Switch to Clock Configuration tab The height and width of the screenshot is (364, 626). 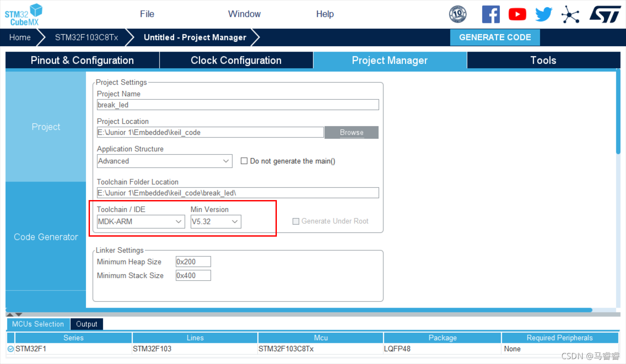(236, 60)
